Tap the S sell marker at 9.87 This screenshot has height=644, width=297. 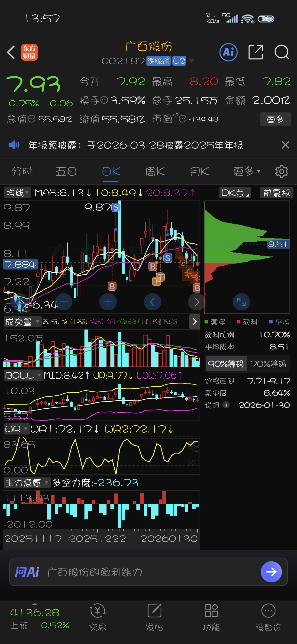click(115, 207)
